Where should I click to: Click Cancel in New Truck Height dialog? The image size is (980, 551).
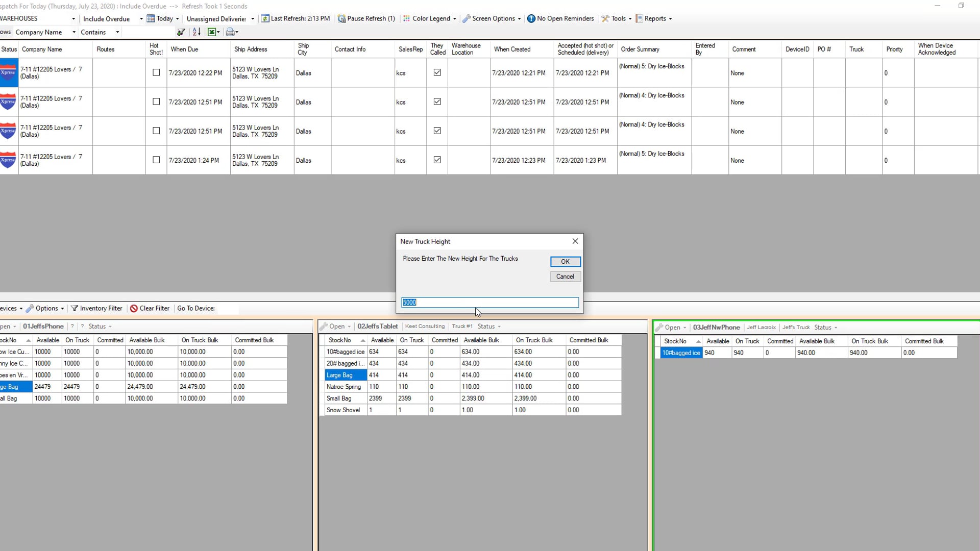coord(565,277)
